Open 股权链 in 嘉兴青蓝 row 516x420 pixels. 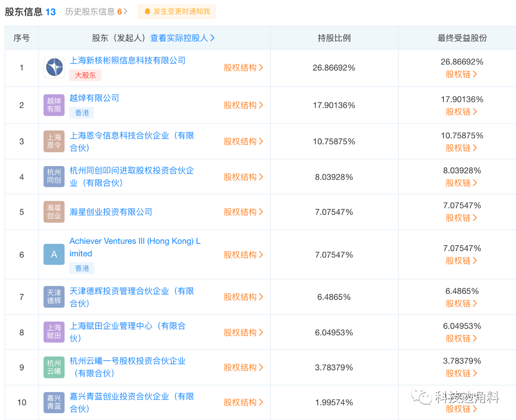click(462, 409)
